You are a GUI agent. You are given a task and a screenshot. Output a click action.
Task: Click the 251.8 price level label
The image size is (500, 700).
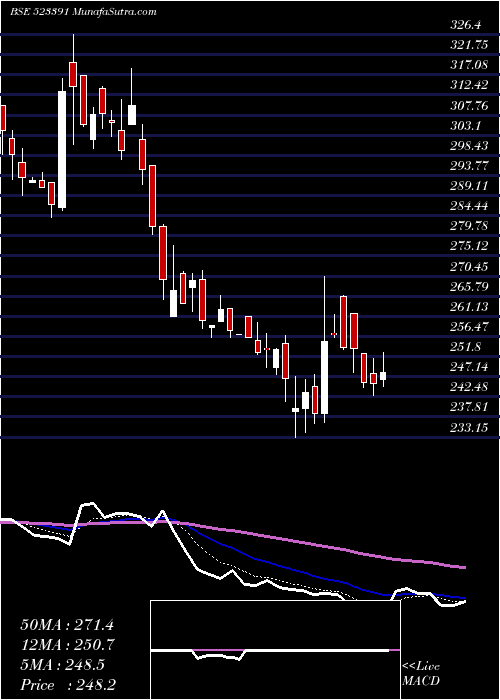[x=466, y=346]
